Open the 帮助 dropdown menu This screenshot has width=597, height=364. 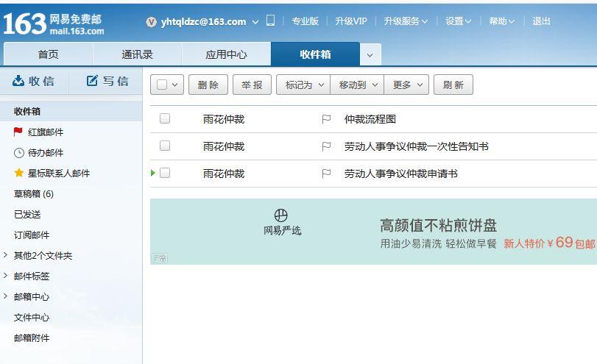click(501, 21)
